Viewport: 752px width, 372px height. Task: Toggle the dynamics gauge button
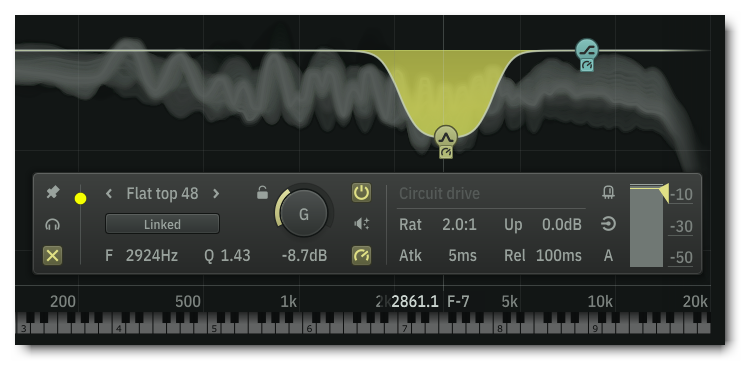tap(361, 256)
